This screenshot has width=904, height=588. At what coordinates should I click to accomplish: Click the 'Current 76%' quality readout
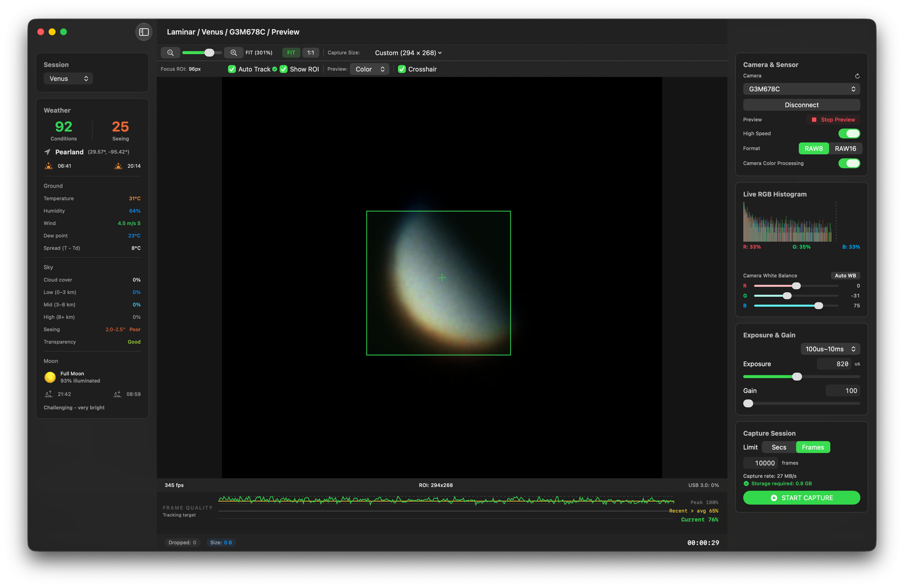(x=700, y=520)
